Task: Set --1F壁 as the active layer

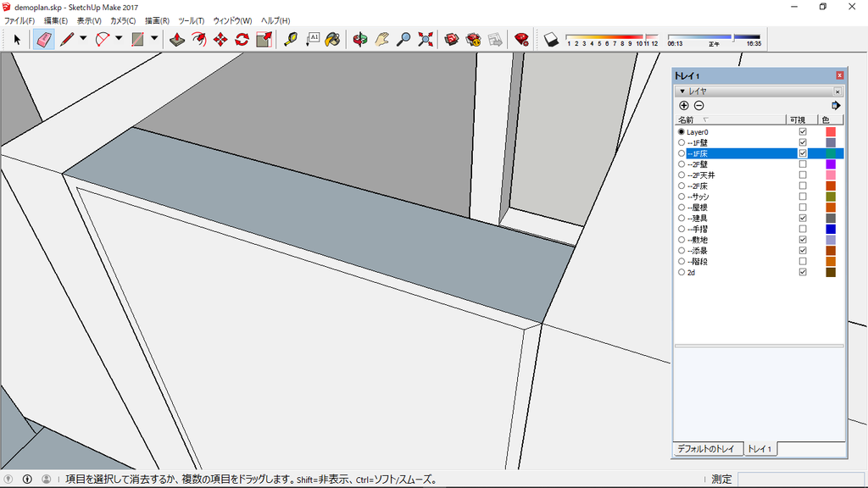Action: (682, 142)
